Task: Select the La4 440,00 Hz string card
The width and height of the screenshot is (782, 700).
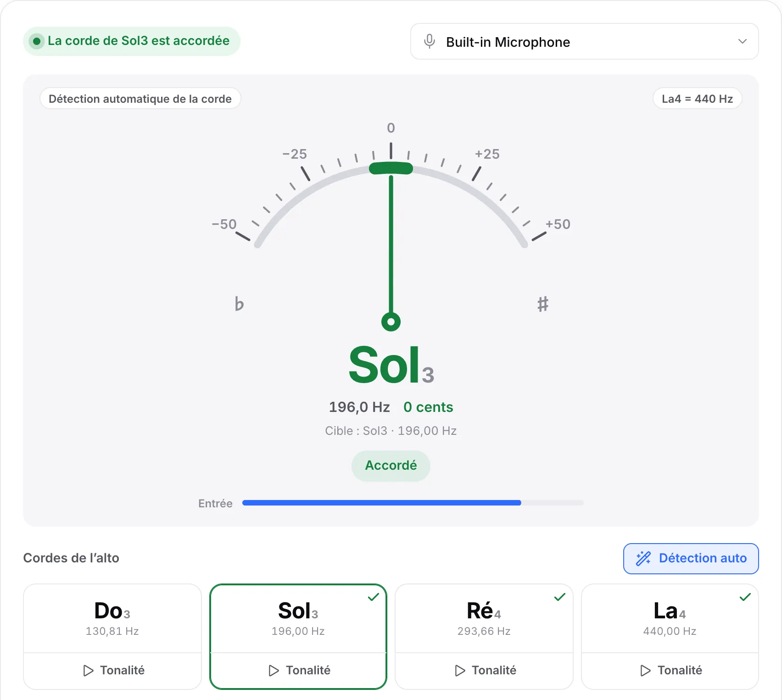Action: pyautogui.click(x=670, y=618)
